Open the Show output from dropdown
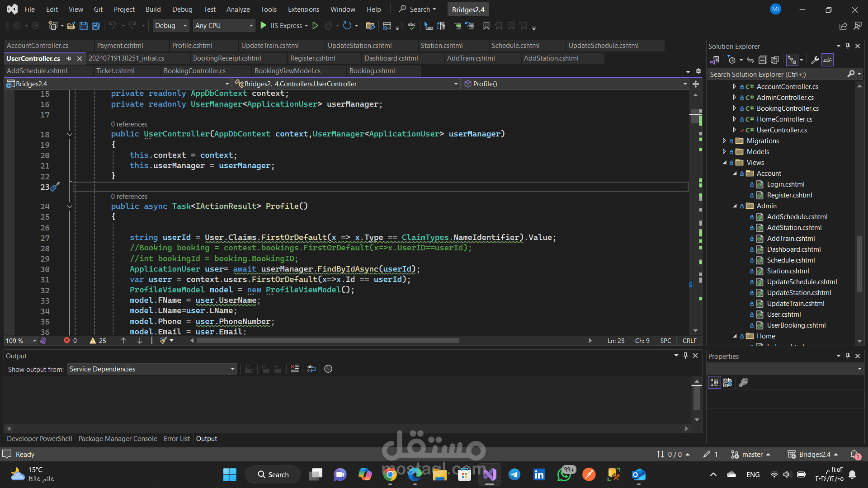The image size is (868, 488). click(x=152, y=369)
